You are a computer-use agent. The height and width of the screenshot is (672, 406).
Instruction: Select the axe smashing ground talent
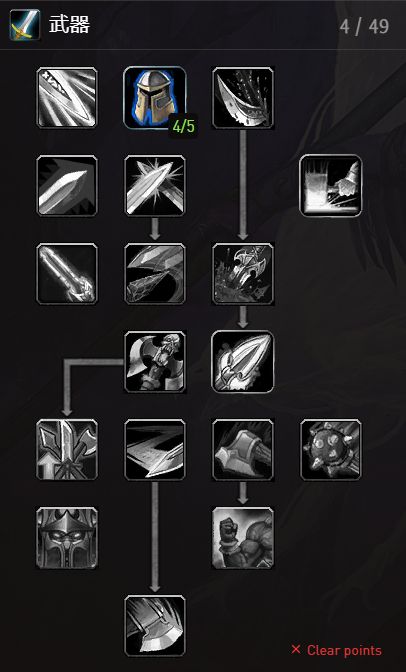point(243,274)
